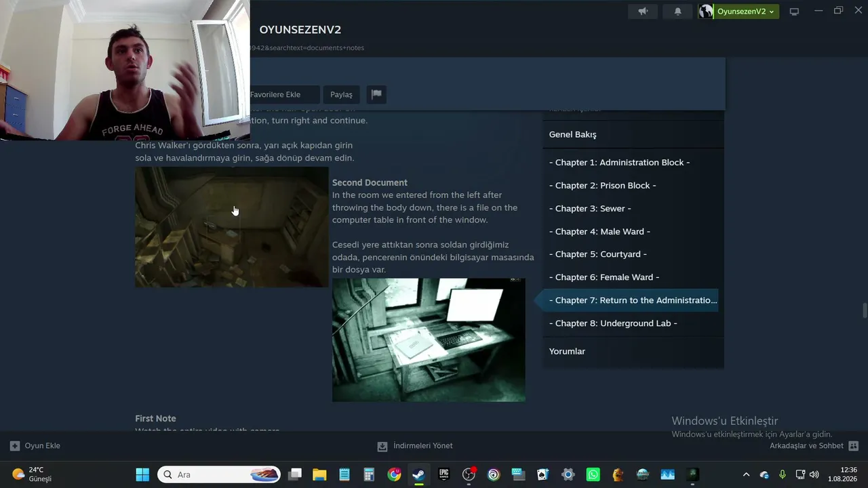
Task: Open Arkadaşlar ve Sohbet friends chat
Action: click(x=806, y=446)
